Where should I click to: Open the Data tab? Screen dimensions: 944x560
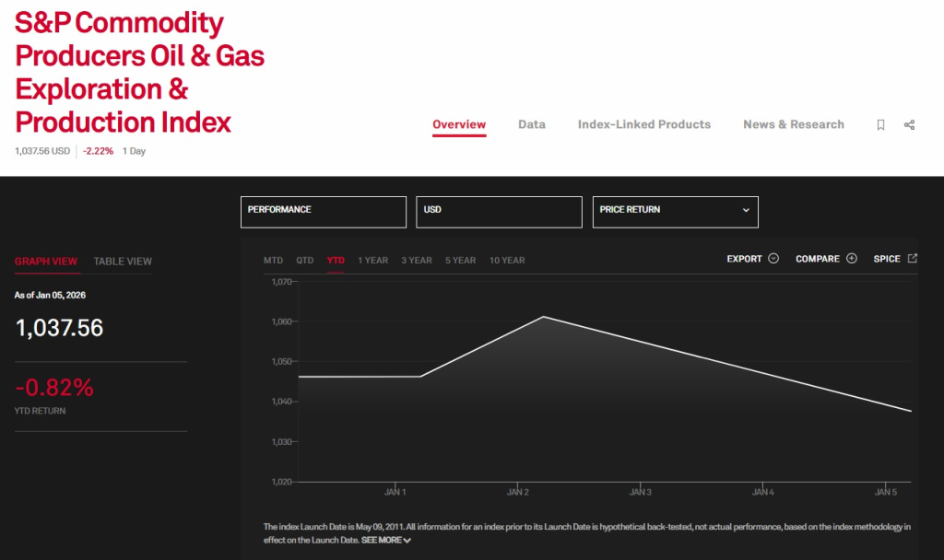click(x=532, y=124)
